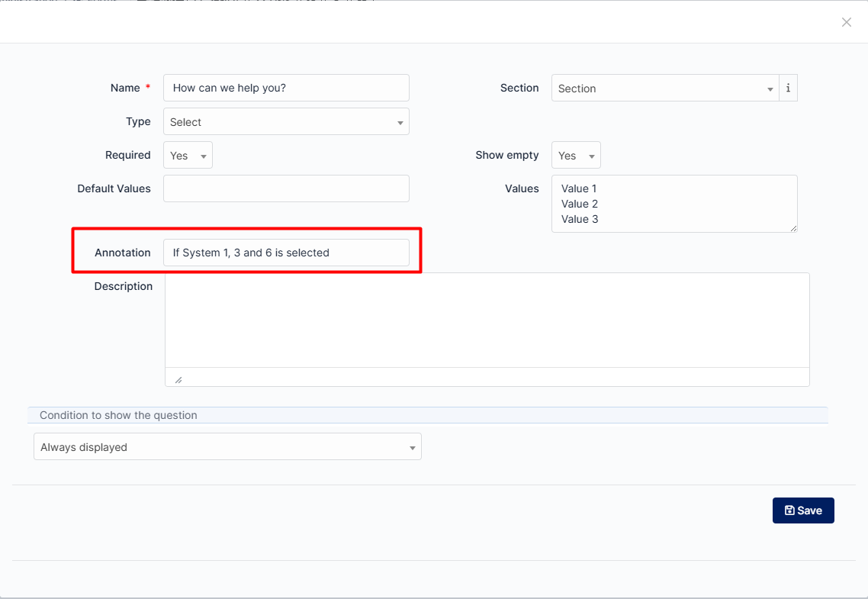This screenshot has width=868, height=599.
Task: Click the Show empty label
Action: pyautogui.click(x=507, y=155)
